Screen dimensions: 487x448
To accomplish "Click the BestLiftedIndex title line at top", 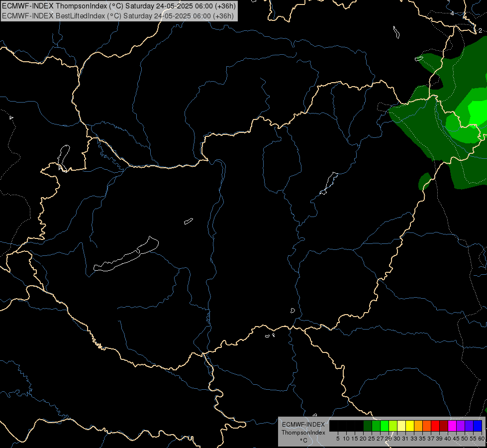I will click(118, 16).
